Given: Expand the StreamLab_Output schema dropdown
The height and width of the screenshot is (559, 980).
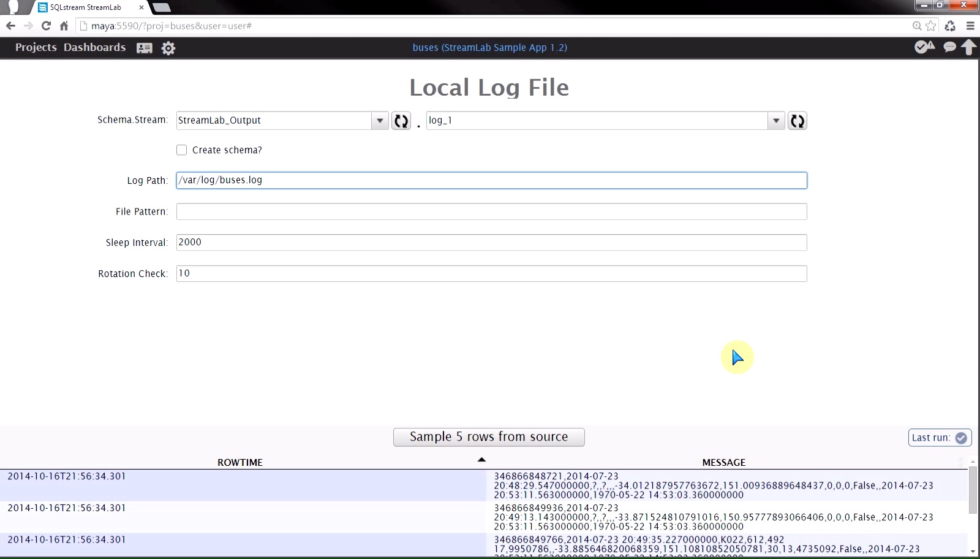Looking at the screenshot, I should pos(380,121).
